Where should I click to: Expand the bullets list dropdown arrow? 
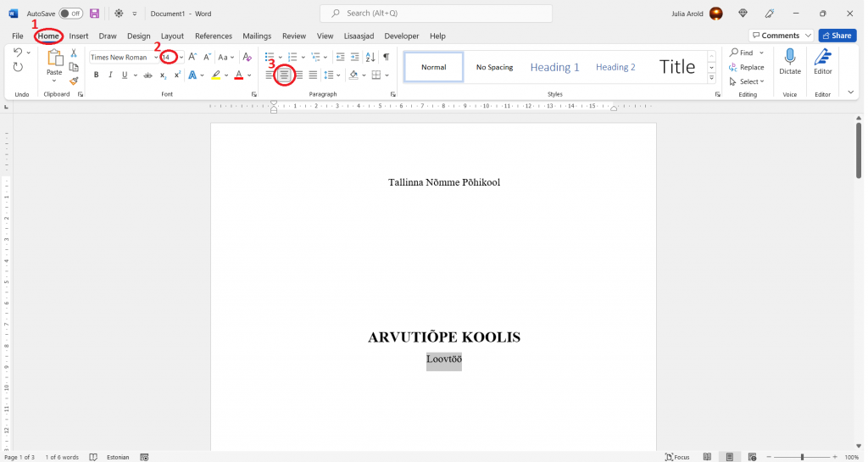pos(280,58)
